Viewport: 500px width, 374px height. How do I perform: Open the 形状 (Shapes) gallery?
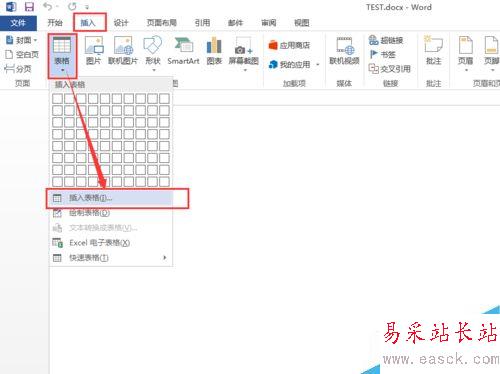coord(153,53)
